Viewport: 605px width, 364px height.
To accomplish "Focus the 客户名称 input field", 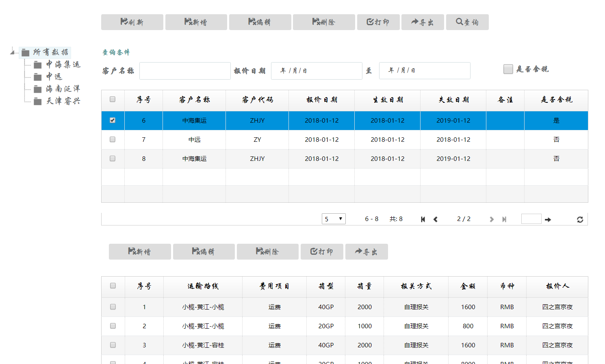I will tap(185, 71).
